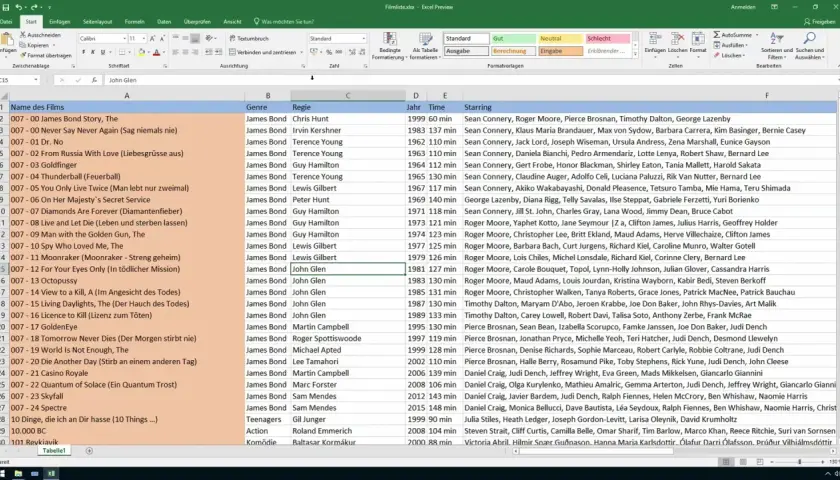This screenshot has width=840, height=480.
Task: Click the text orientation icon
Action: [x=209, y=39]
